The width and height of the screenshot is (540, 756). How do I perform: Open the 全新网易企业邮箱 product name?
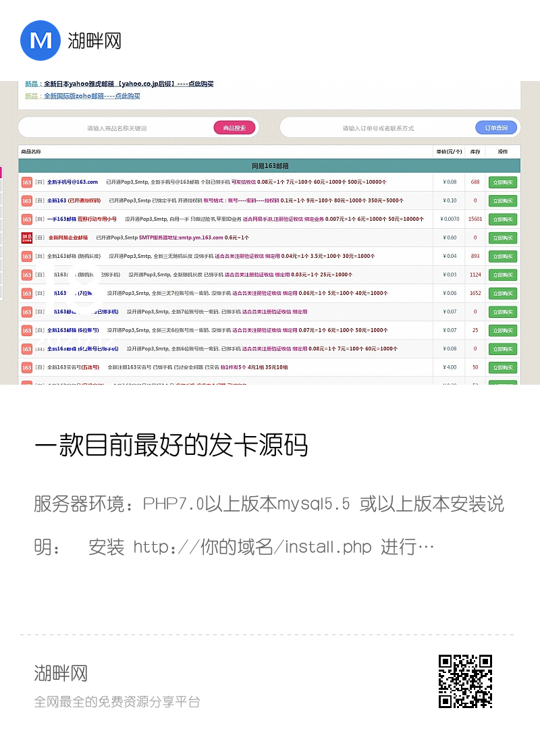pos(68,238)
